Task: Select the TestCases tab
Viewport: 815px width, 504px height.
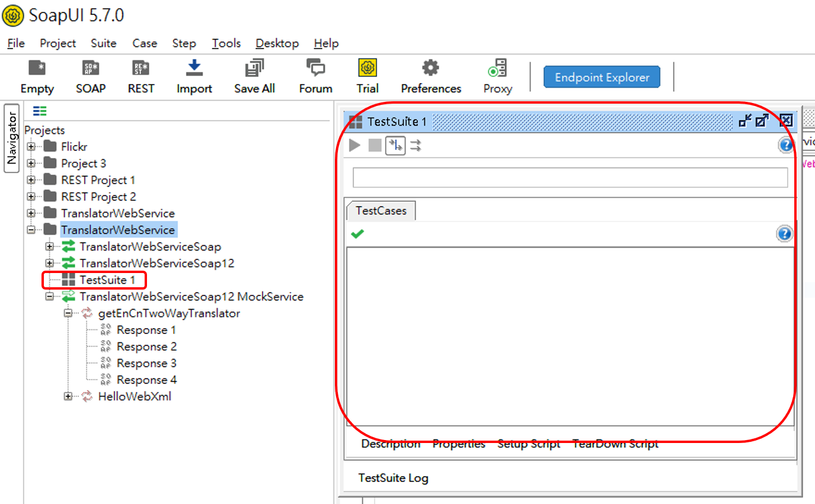Action: [381, 211]
